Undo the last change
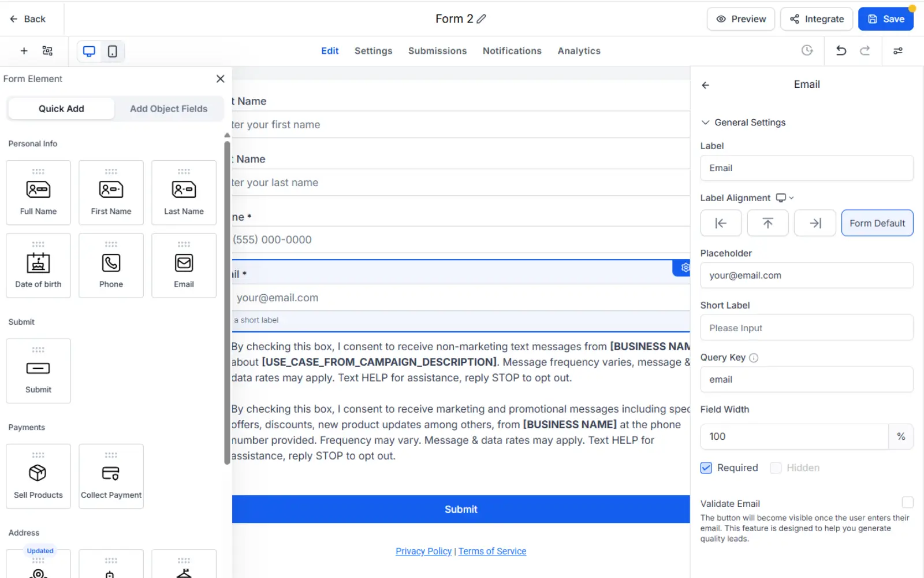924x578 pixels. pyautogui.click(x=841, y=51)
